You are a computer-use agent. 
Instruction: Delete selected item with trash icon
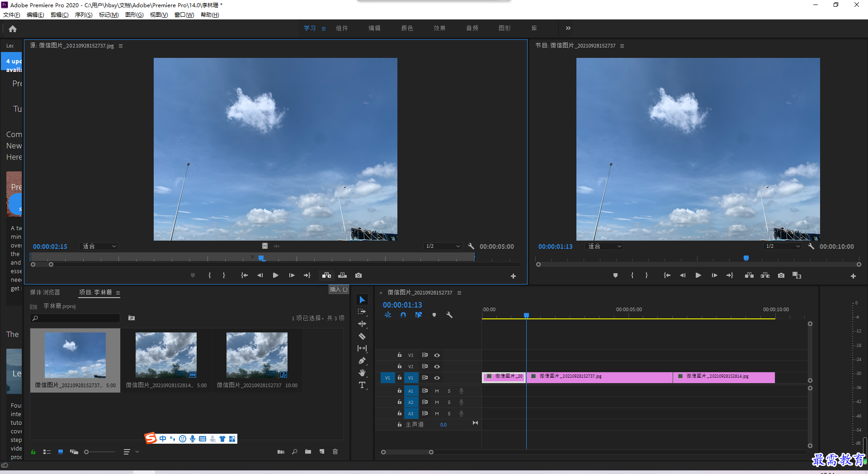click(x=335, y=451)
